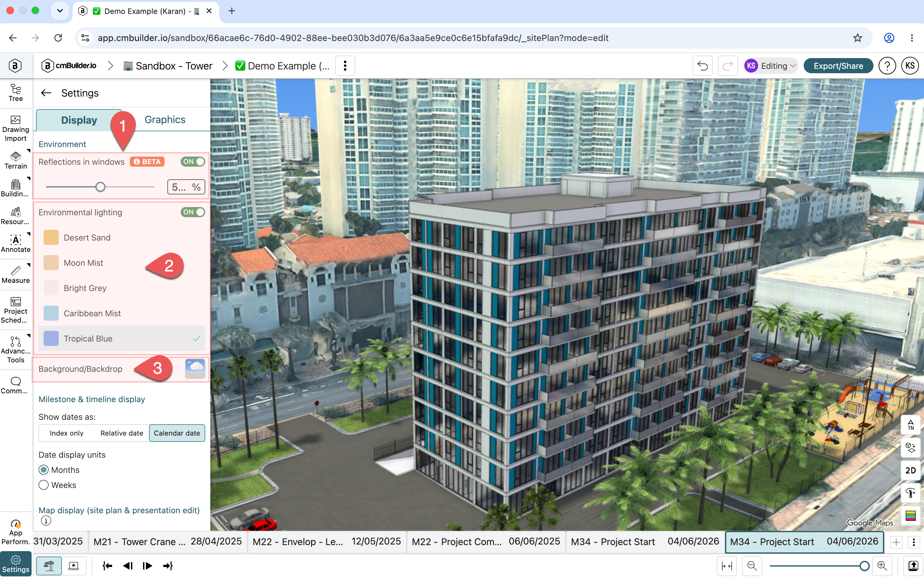This screenshot has height=577, width=924.
Task: Select M22 - Envelop milestone
Action: click(327, 542)
